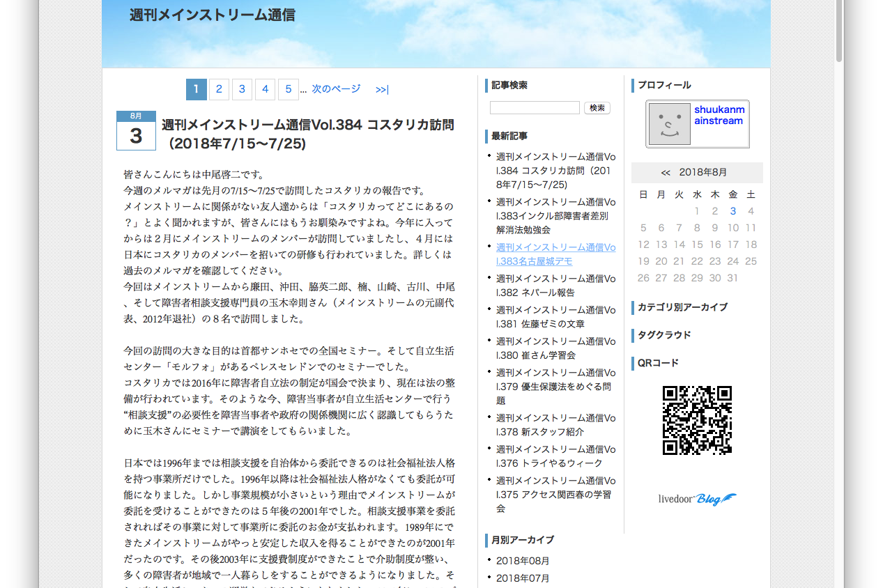The image size is (883, 588).
Task: Go to page 2 of pagination
Action: [x=219, y=89]
